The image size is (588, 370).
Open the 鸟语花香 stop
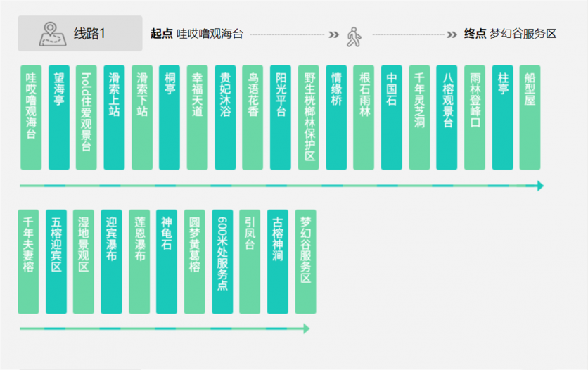(253, 117)
